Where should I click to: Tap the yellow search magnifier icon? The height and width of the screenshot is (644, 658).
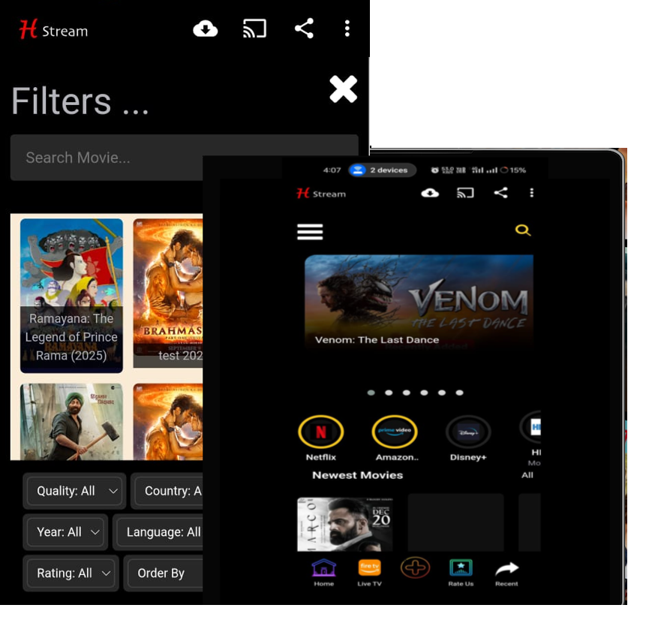click(x=523, y=230)
